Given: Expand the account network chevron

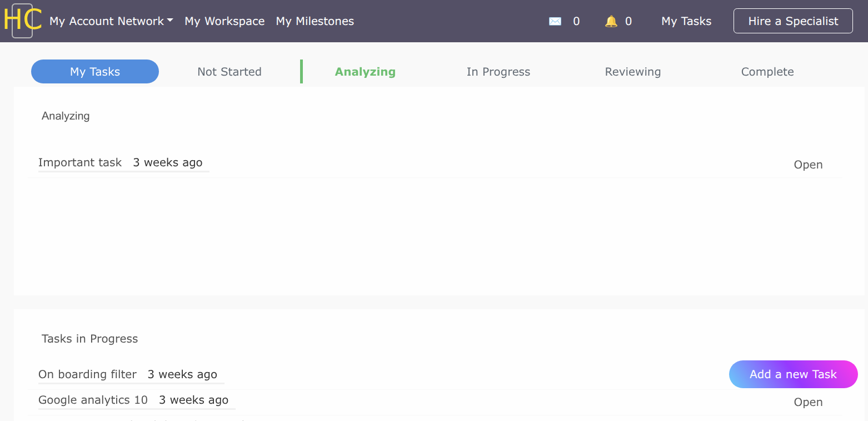Looking at the screenshot, I should click(169, 21).
